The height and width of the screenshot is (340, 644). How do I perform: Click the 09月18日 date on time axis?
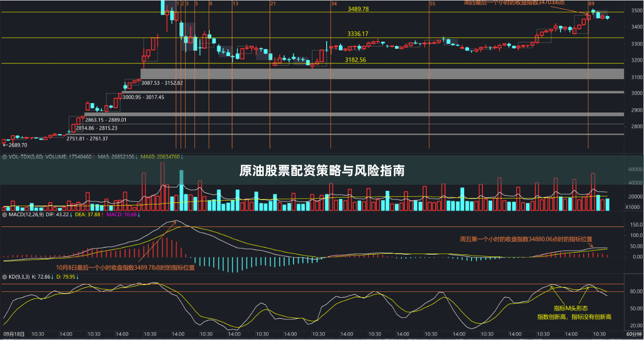13,334
